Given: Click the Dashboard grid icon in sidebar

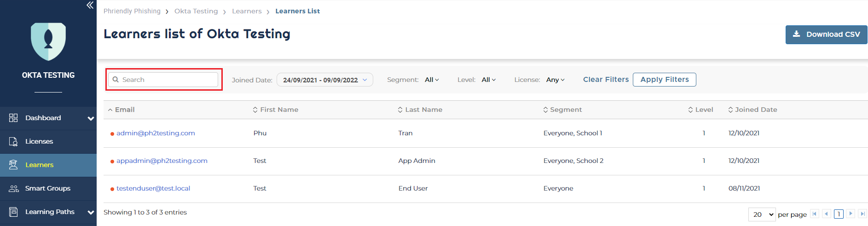Looking at the screenshot, I should 13,118.
